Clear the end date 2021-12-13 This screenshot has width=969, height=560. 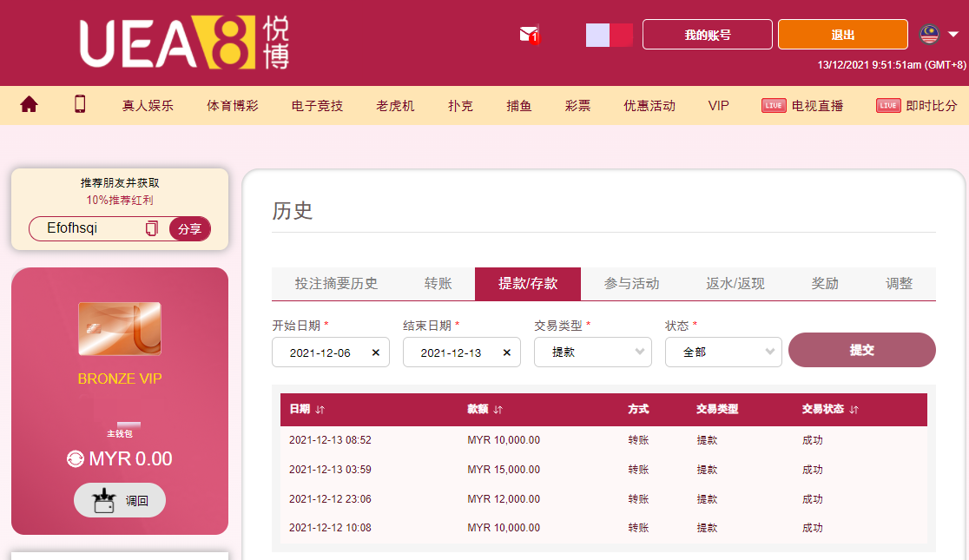coord(507,352)
